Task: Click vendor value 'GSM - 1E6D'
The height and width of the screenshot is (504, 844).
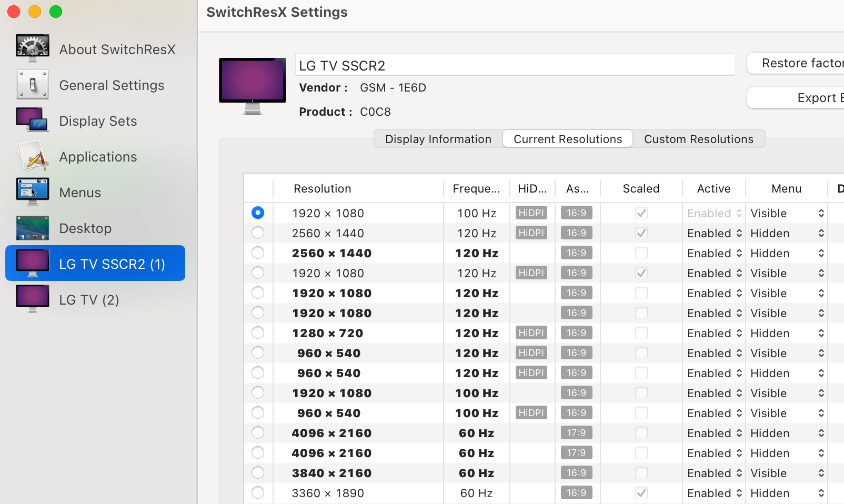Action: (x=393, y=88)
